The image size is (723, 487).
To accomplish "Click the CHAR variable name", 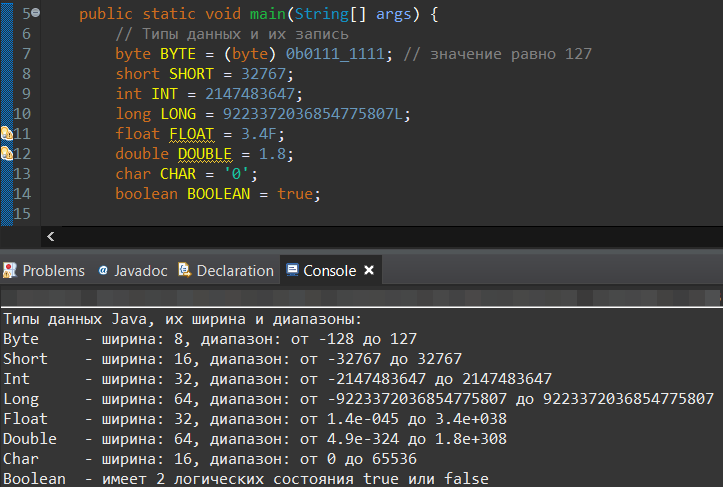I will click(178, 173).
